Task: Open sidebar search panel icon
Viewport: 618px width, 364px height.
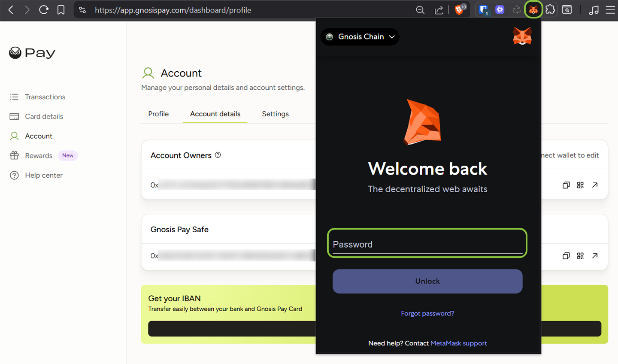Action: click(567, 9)
